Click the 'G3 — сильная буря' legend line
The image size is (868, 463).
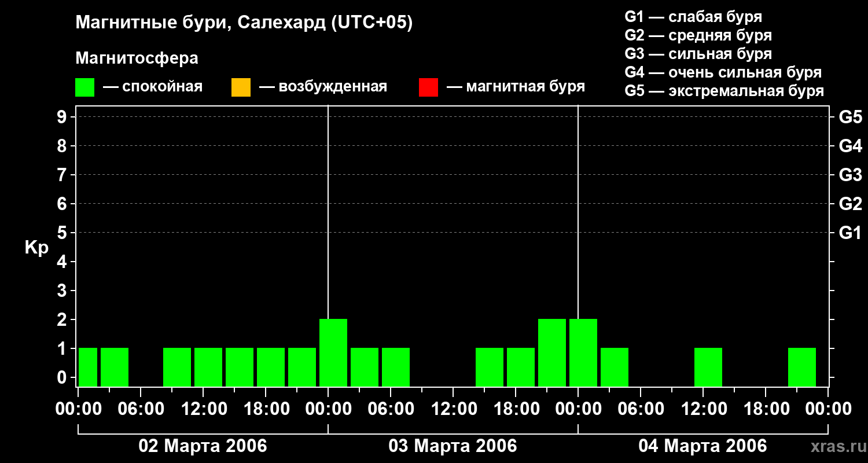click(x=698, y=54)
